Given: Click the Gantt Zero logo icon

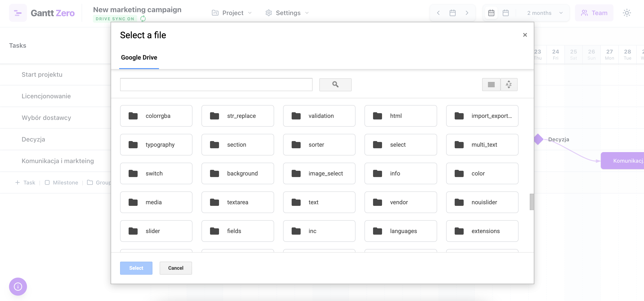Looking at the screenshot, I should pos(18,13).
